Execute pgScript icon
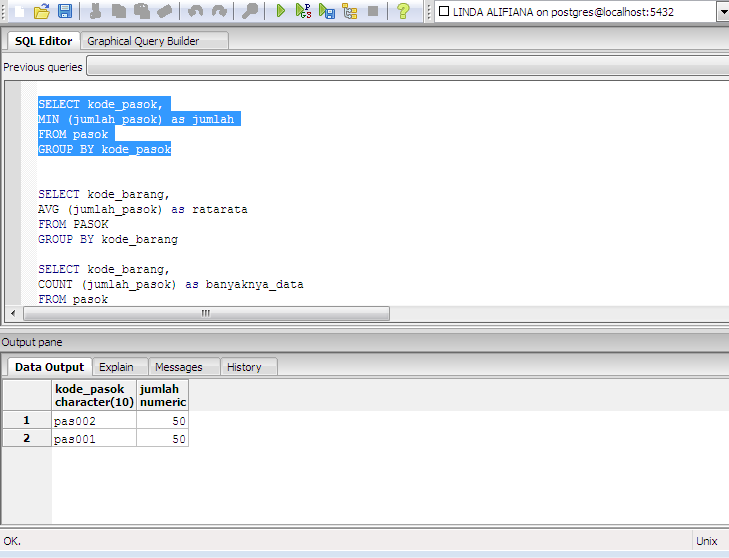 tap(304, 11)
